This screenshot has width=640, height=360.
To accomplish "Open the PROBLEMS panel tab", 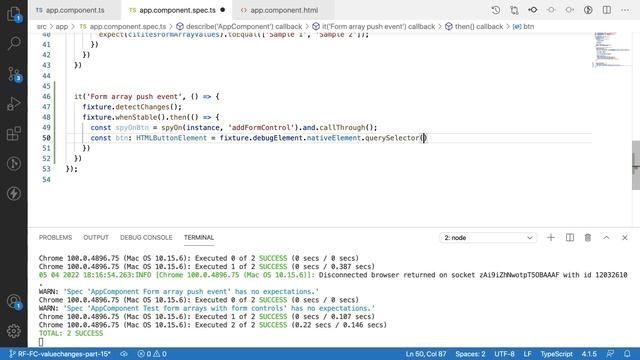I will 55,238.
